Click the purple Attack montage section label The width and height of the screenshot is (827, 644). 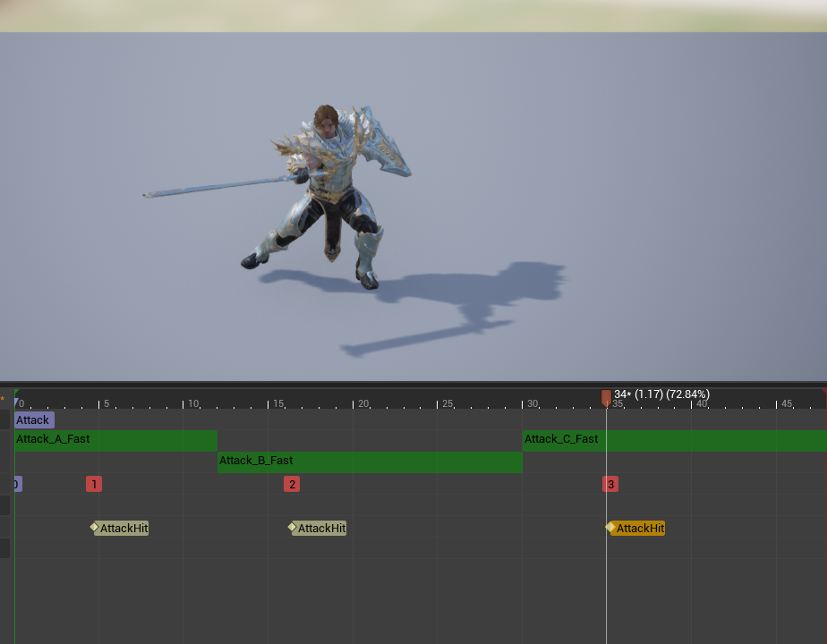34,420
